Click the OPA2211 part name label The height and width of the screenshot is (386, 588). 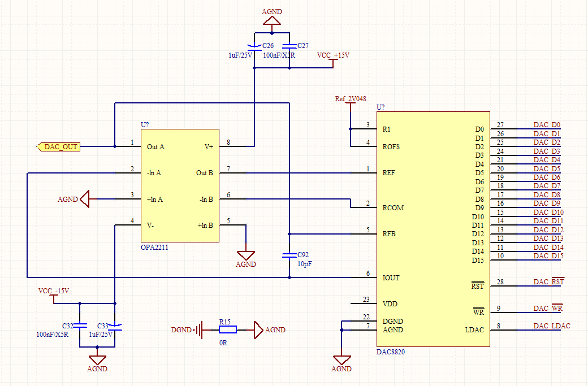[154, 248]
